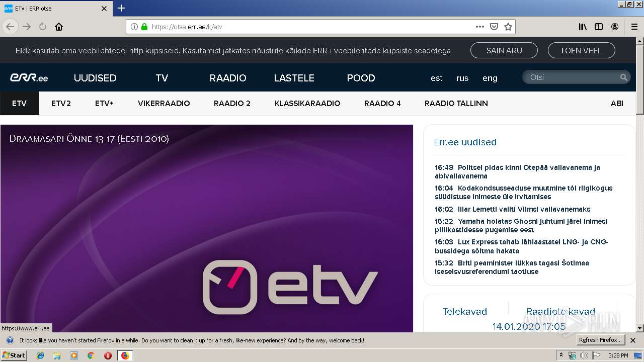644x362 pixels.
Task: Go back with the browser Back arrow
Action: tap(10, 27)
